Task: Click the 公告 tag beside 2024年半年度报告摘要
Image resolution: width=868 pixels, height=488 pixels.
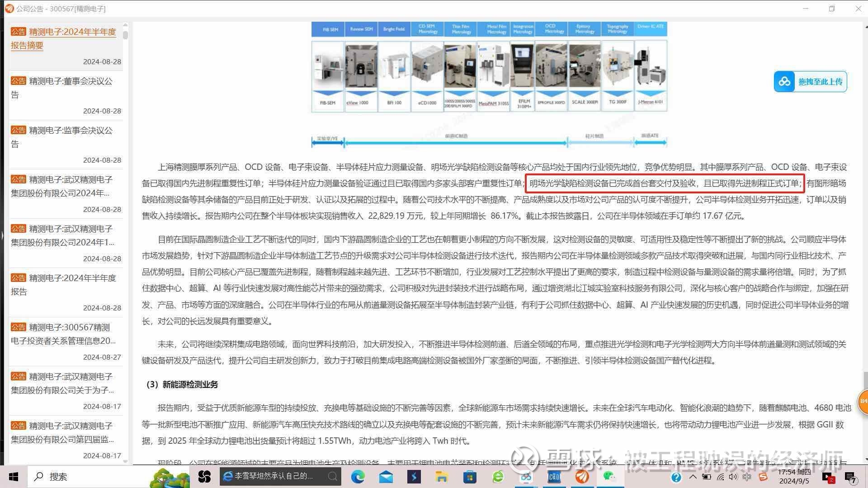Action: (19, 32)
